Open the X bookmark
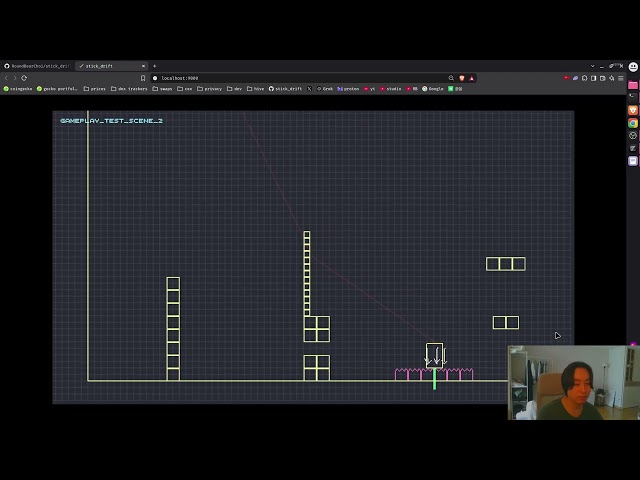The height and width of the screenshot is (480, 640). pyautogui.click(x=309, y=89)
